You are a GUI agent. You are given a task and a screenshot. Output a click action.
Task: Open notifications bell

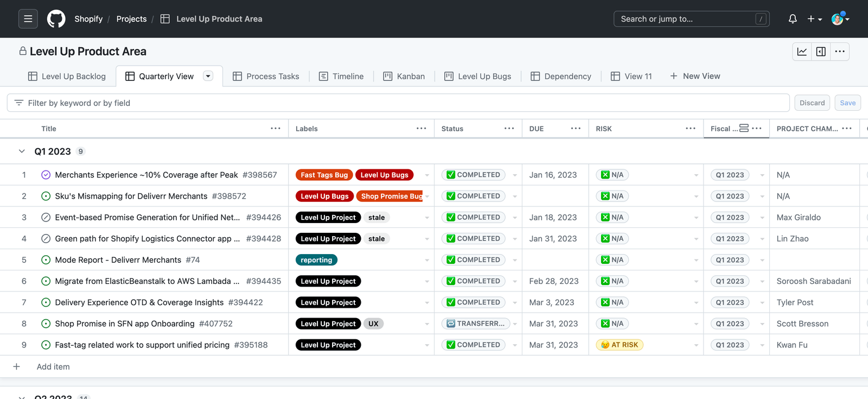tap(793, 19)
